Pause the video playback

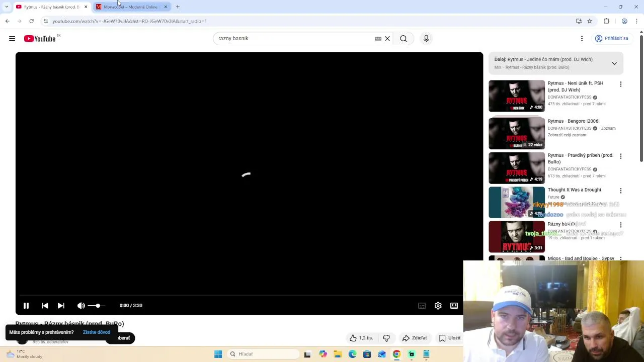coord(26,305)
